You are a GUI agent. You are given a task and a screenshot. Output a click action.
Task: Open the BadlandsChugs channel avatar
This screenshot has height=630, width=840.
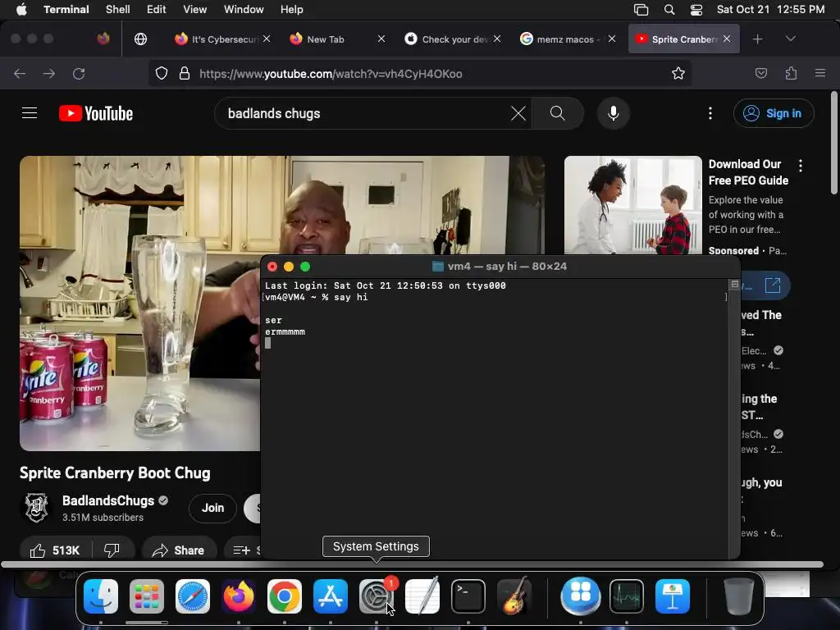36,507
